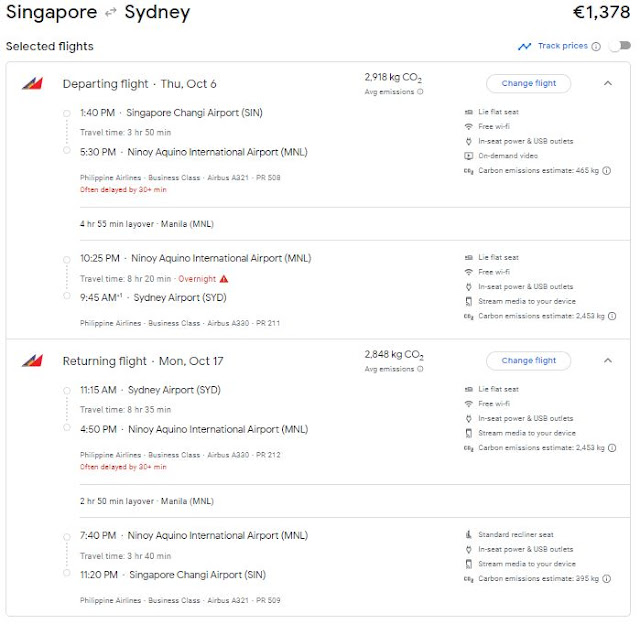Collapse the returning flight details chevron

tap(607, 360)
